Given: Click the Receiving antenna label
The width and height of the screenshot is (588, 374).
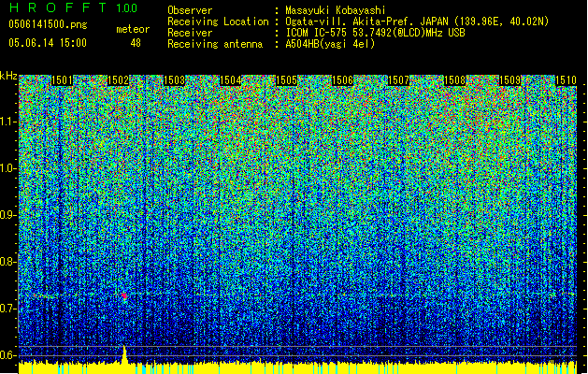Looking at the screenshot, I should pyautogui.click(x=215, y=44).
